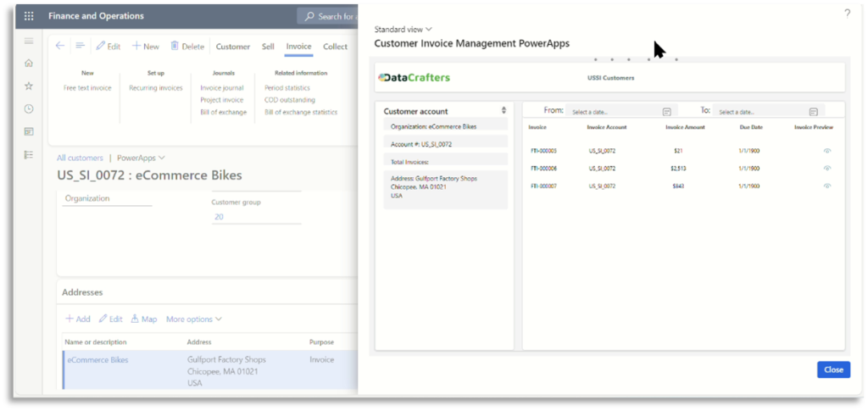
Task: Open Workspaces icon in sidebar
Action: pos(29,131)
